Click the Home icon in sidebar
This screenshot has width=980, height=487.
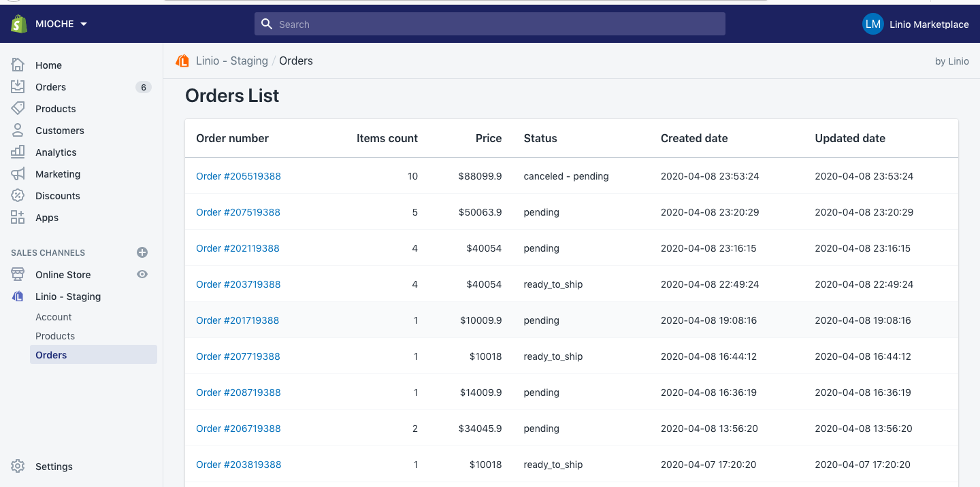click(x=18, y=65)
